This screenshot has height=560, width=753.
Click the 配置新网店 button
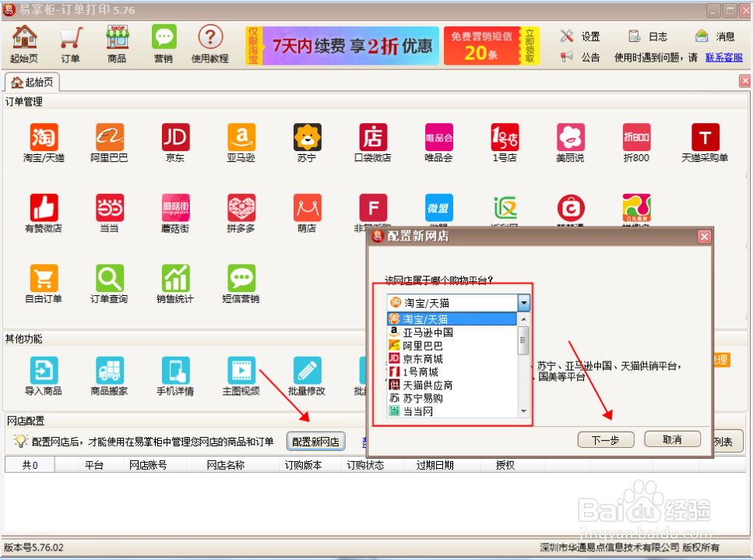[x=315, y=442]
